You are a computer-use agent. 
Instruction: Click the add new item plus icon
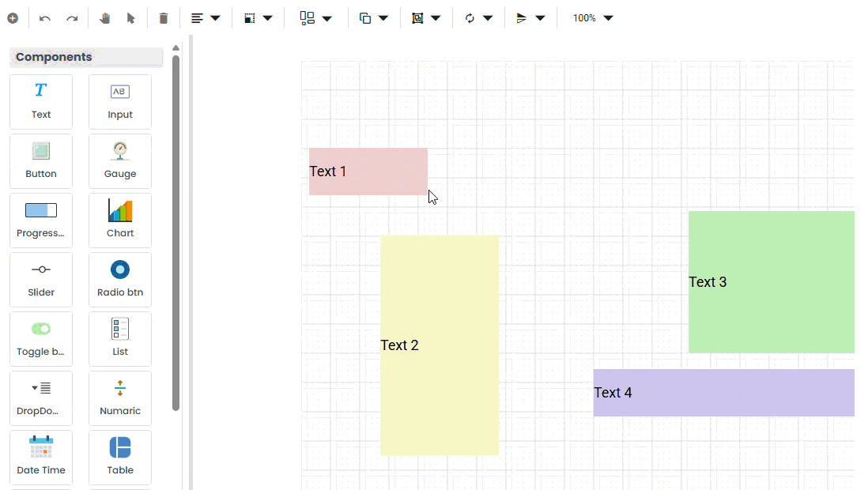click(13, 18)
